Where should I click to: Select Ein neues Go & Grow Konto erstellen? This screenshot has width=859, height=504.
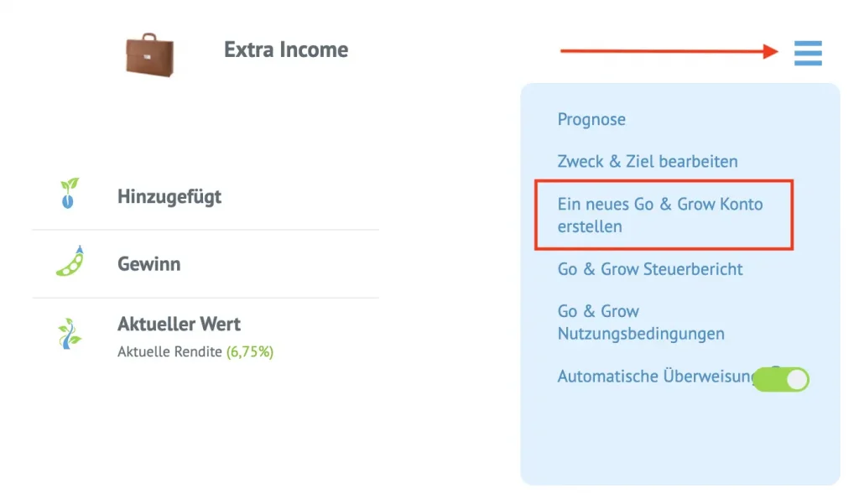click(660, 215)
